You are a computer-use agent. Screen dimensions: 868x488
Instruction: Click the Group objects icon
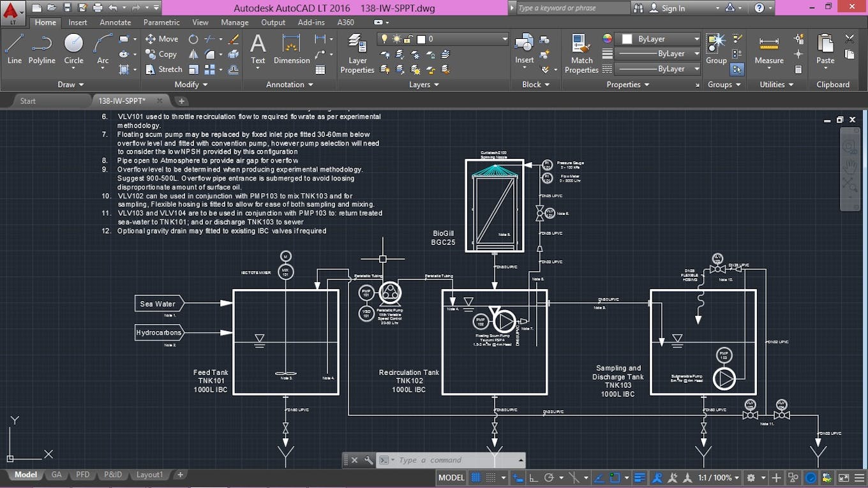[x=716, y=48]
